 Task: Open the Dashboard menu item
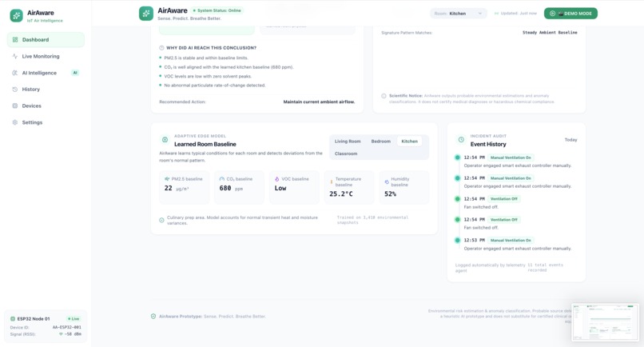(x=46, y=40)
